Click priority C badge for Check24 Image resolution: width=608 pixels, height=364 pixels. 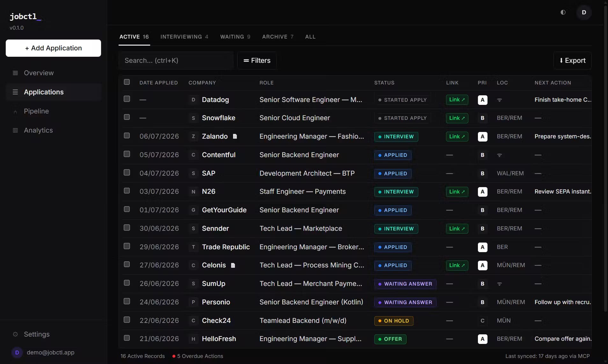482,321
